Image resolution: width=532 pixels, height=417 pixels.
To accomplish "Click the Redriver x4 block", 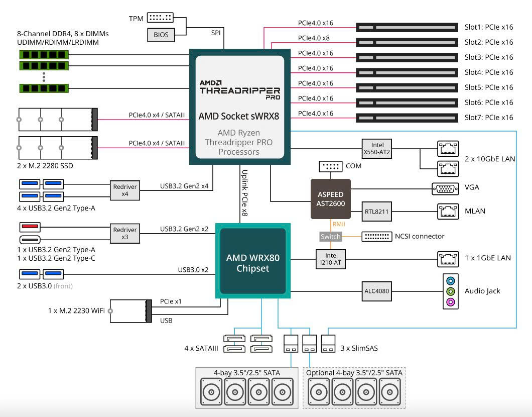I will pos(125,190).
